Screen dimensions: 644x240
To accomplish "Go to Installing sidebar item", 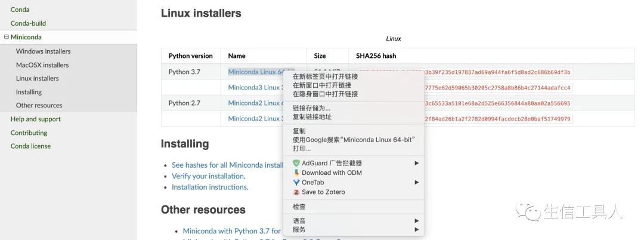I will [x=29, y=92].
